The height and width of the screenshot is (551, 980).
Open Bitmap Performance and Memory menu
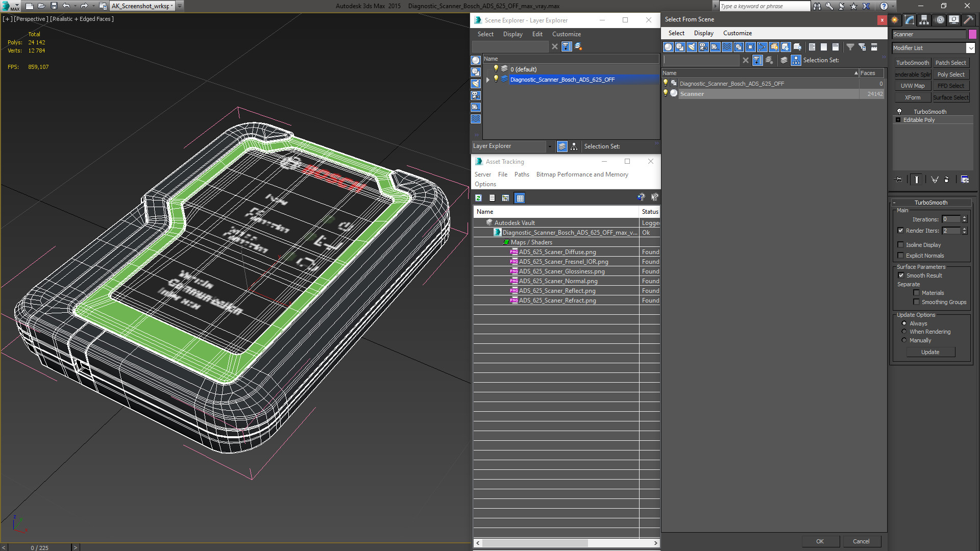coord(582,174)
